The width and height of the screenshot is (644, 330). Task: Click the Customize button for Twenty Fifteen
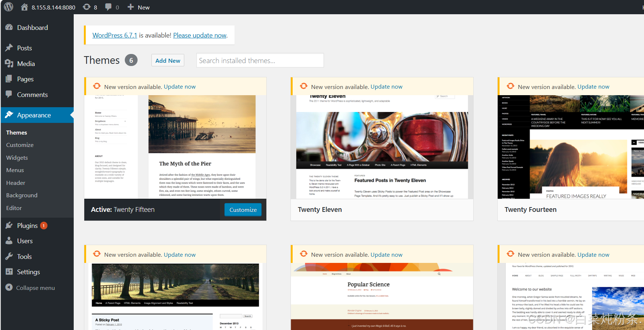click(243, 210)
